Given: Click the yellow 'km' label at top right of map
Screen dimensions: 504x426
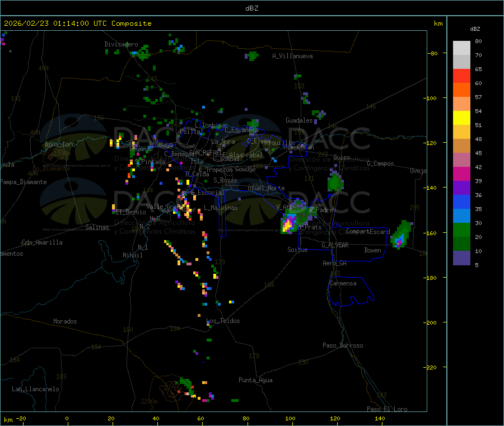Looking at the screenshot, I should click(438, 24).
